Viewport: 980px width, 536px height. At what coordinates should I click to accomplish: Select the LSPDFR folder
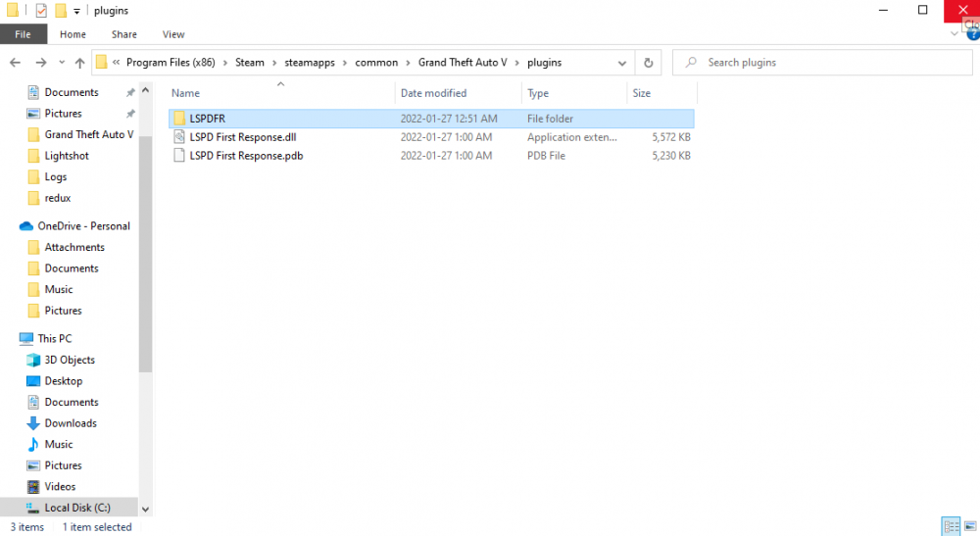point(431,118)
